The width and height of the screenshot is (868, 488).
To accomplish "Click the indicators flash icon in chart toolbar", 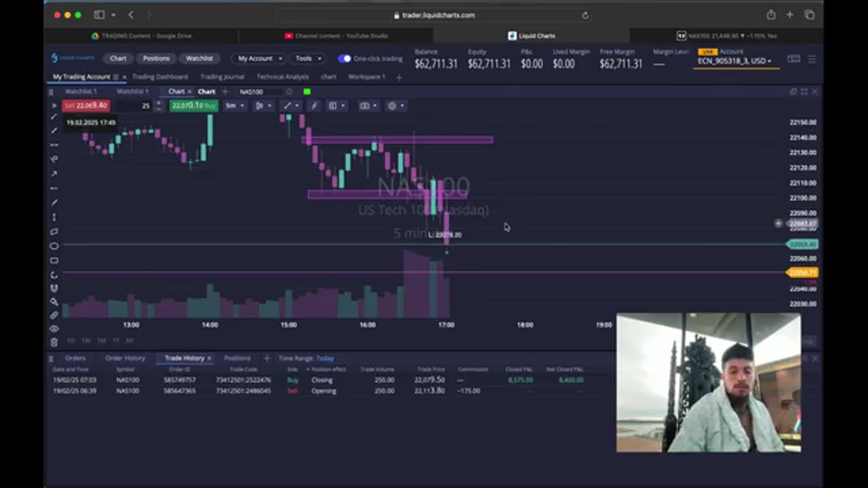I will point(313,106).
